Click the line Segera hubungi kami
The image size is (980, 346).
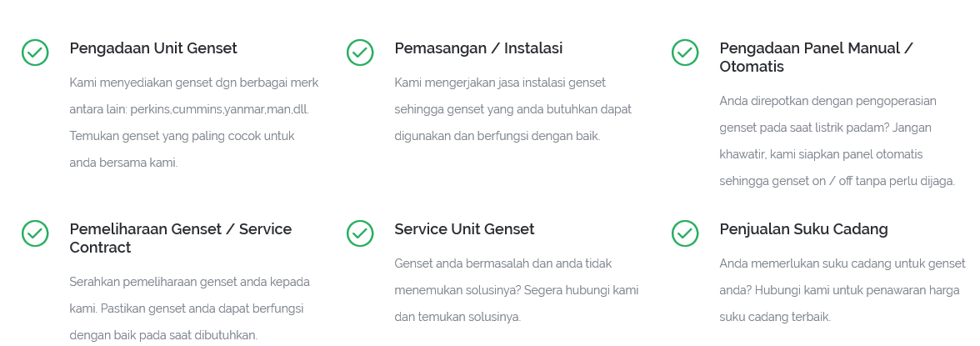coord(582,290)
